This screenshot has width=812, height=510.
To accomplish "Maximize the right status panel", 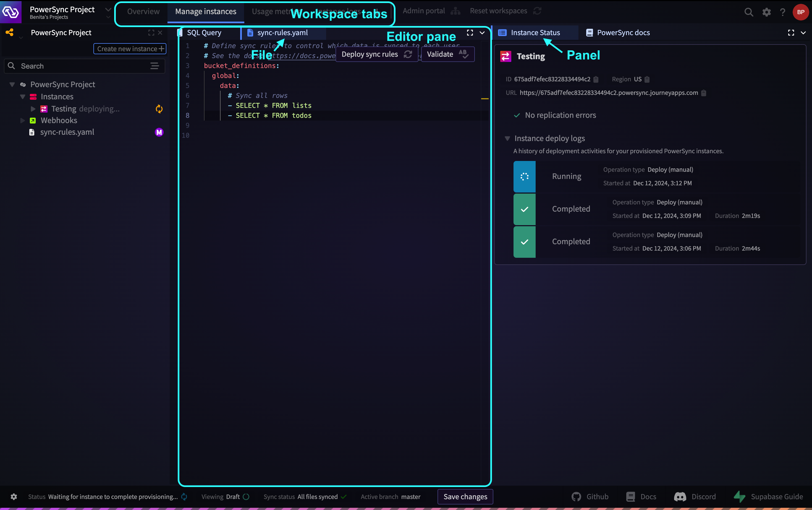I will click(x=791, y=33).
